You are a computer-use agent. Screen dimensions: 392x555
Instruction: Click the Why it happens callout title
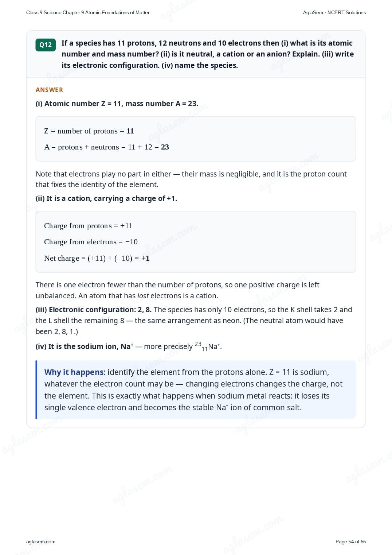click(x=75, y=372)
